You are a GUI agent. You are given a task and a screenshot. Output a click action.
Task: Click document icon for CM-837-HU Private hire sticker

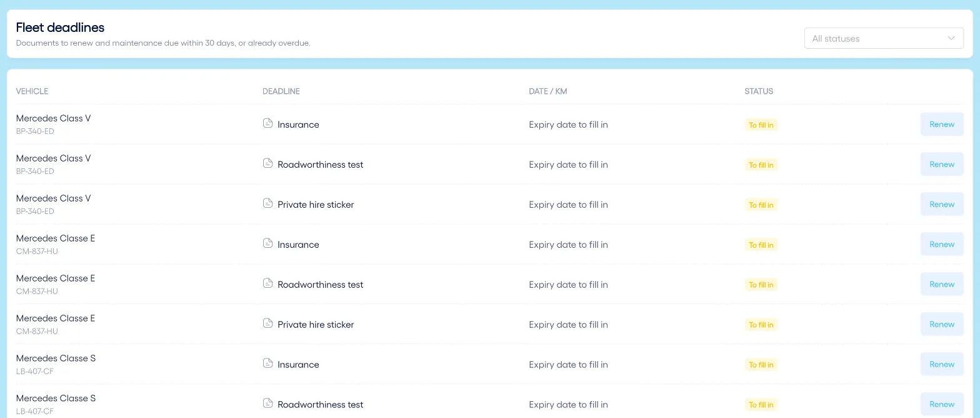coord(267,324)
